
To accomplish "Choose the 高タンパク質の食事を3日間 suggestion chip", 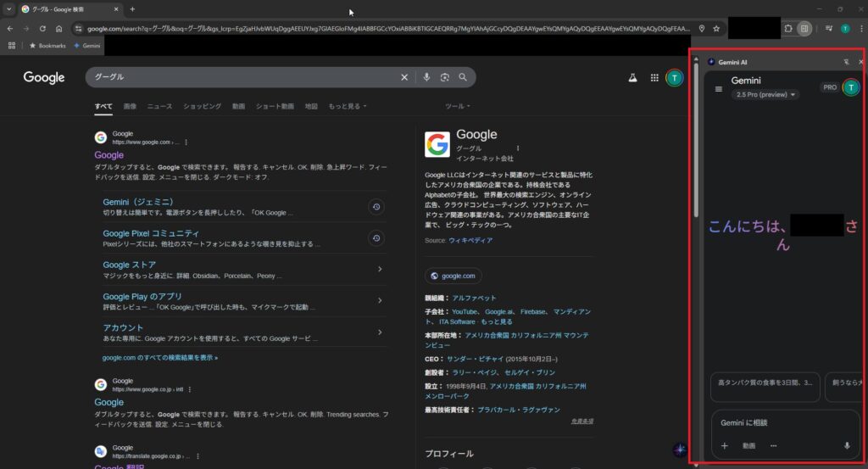I will tap(765, 386).
